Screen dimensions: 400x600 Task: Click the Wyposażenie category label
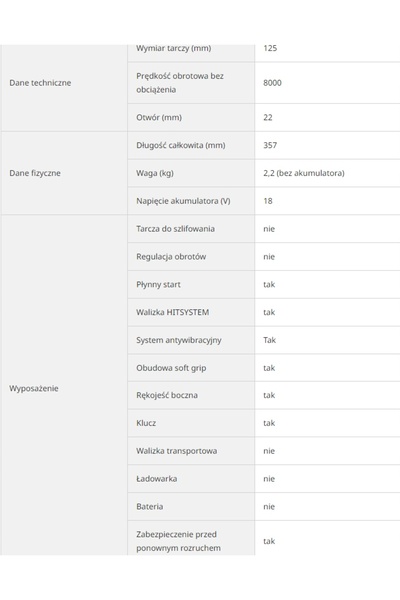tap(34, 388)
